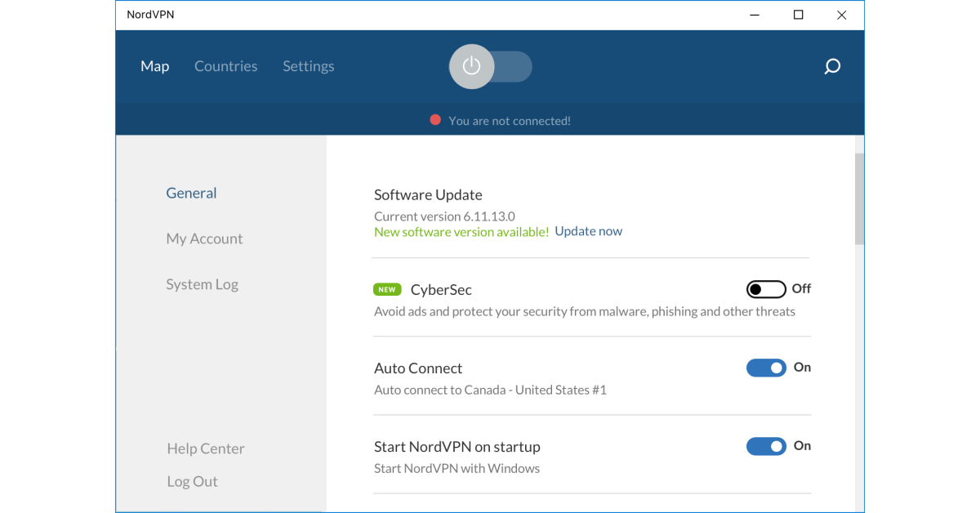Viewport: 980px width, 513px height.
Task: Click the Update now link
Action: coord(588,231)
